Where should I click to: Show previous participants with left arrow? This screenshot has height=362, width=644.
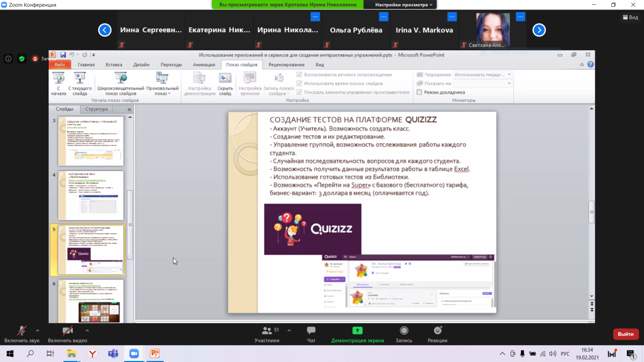click(x=105, y=30)
